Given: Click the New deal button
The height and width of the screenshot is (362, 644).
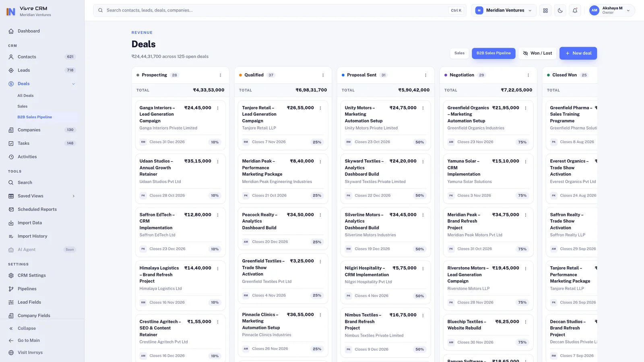Looking at the screenshot, I should pos(578,53).
